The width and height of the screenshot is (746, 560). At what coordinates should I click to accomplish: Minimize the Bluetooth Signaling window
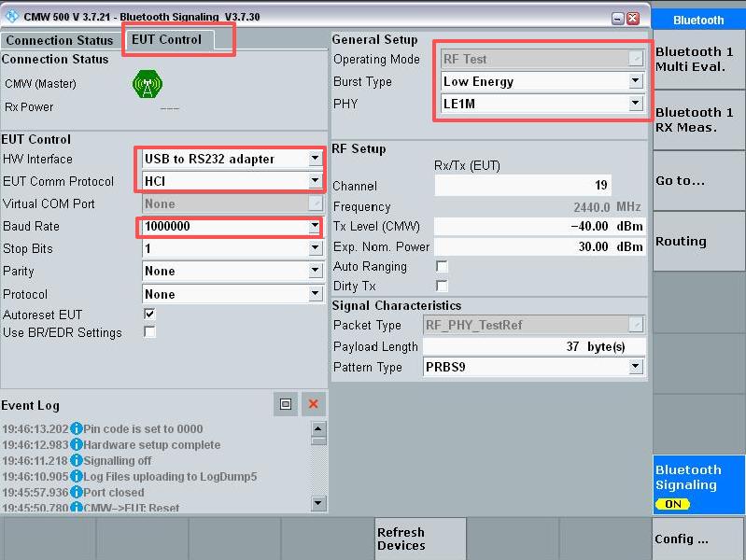click(617, 19)
